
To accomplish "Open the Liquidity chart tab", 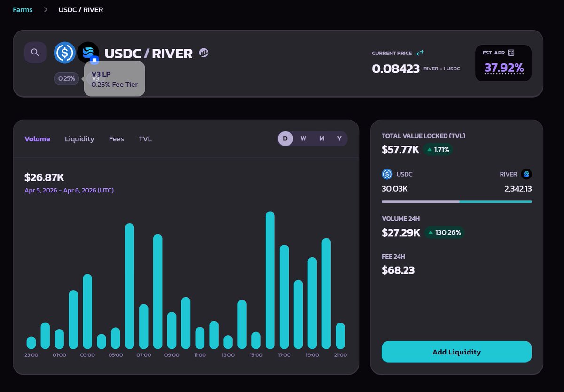I will coord(79,139).
